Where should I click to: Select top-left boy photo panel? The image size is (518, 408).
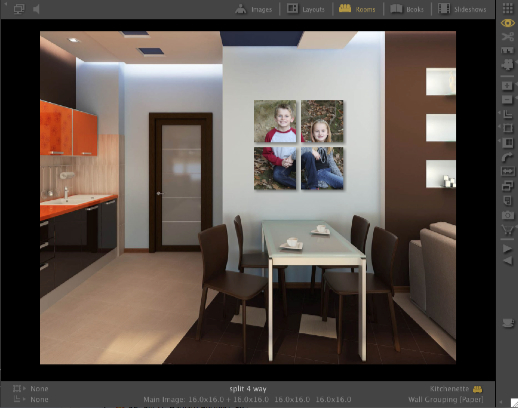[x=275, y=121]
